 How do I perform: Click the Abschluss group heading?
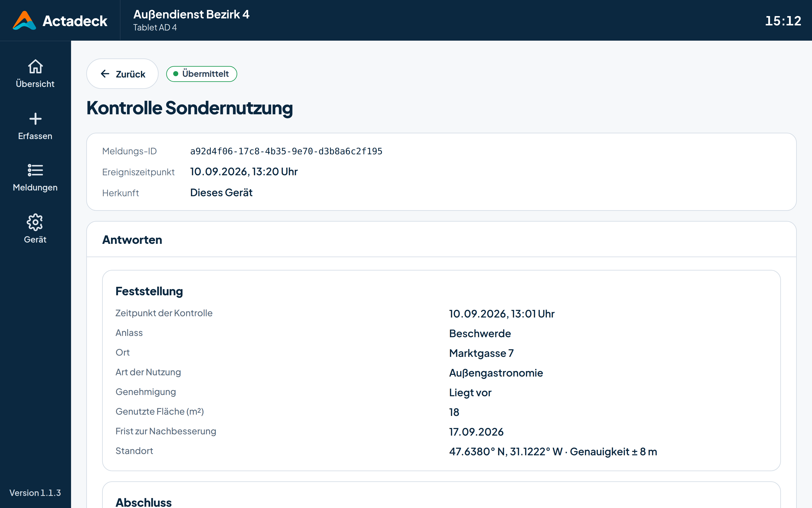143,502
